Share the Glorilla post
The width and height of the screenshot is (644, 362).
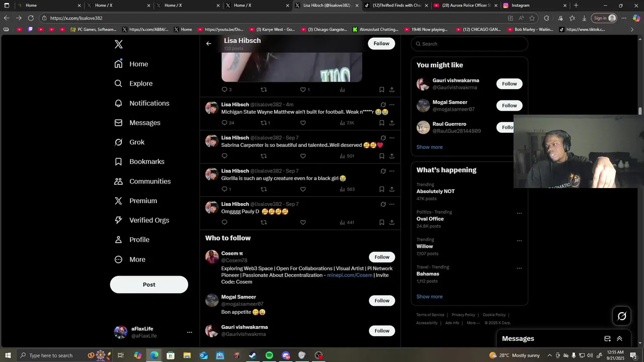click(x=392, y=189)
